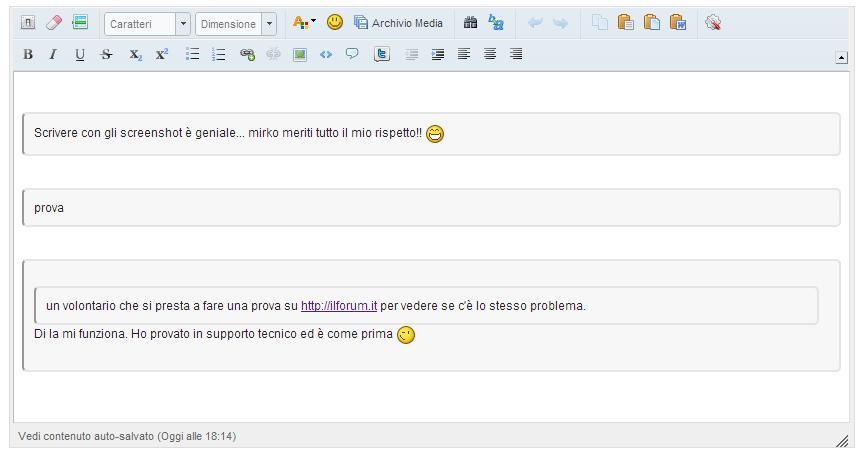Viewport: 861px width, 454px height.
Task: Click the Twitter embed icon
Action: [x=382, y=54]
